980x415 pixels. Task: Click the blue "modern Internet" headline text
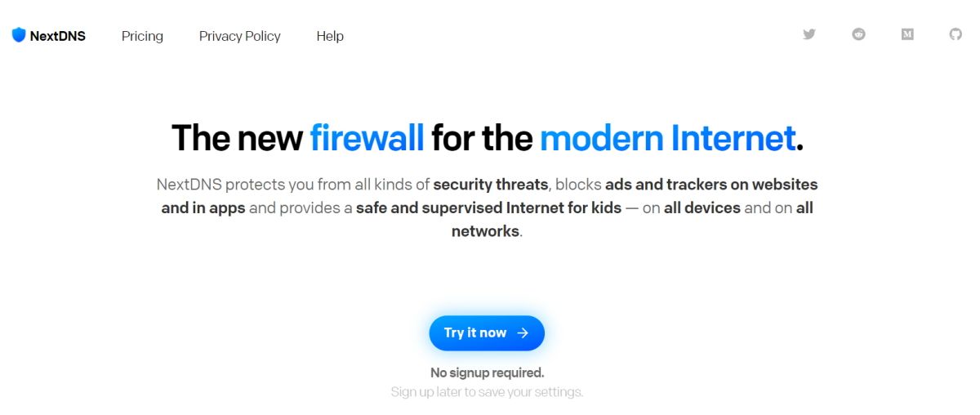[x=667, y=138]
